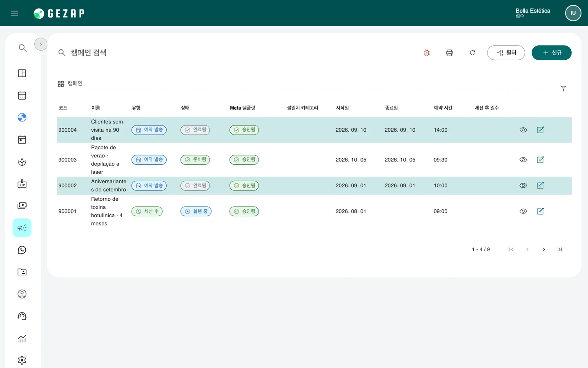This screenshot has width=588, height=368.
Task: Click the 필터 filter button
Action: click(506, 53)
